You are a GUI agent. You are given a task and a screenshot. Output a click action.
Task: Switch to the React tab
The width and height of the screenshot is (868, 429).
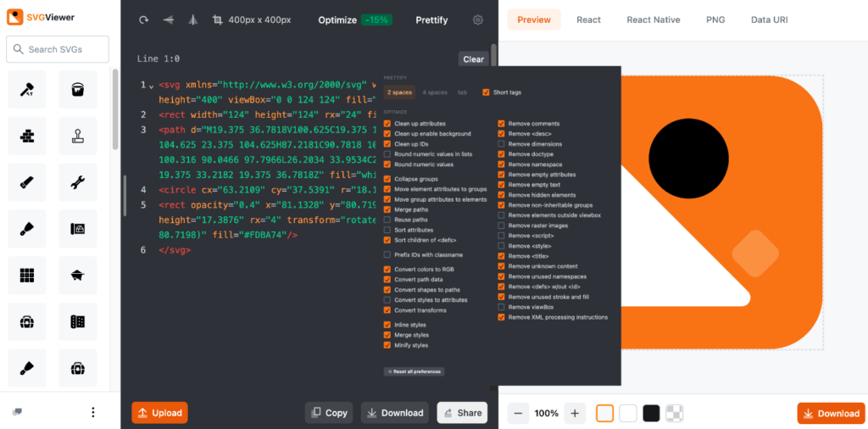click(x=588, y=20)
